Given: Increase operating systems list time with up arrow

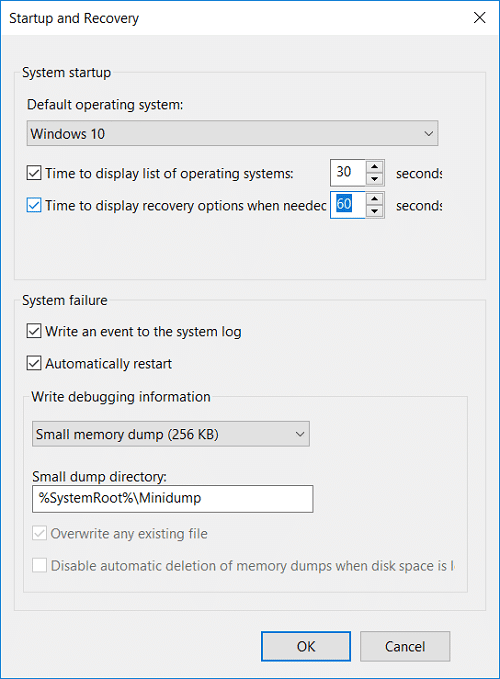Looking at the screenshot, I should [x=375, y=166].
